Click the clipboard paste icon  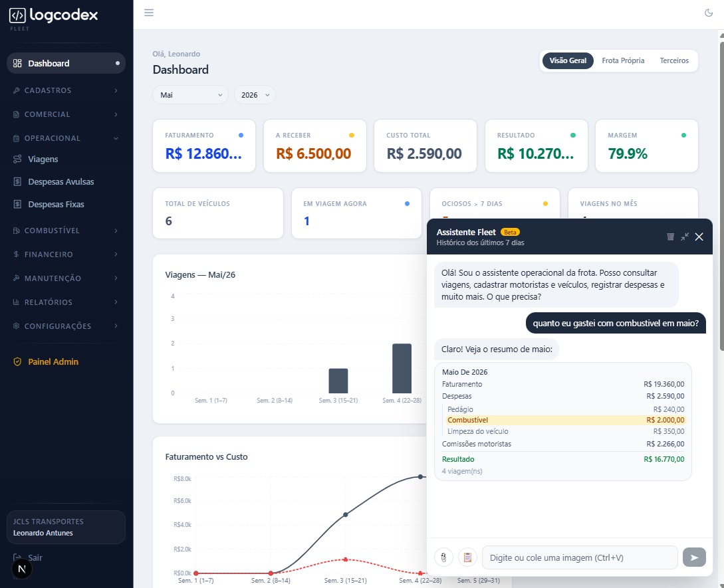coord(467,557)
